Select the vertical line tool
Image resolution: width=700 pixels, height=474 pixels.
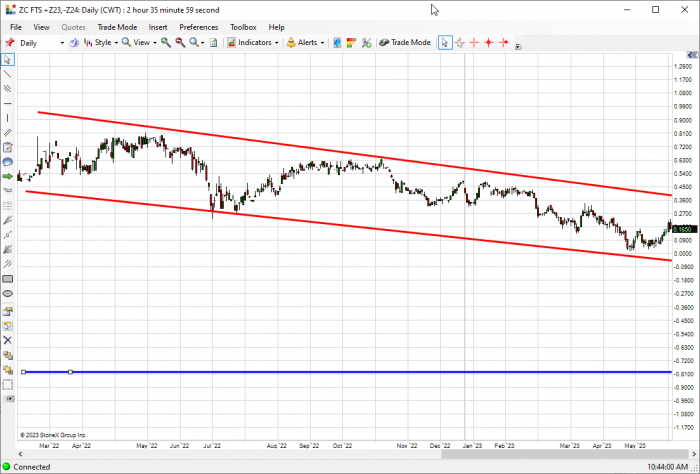(x=8, y=118)
